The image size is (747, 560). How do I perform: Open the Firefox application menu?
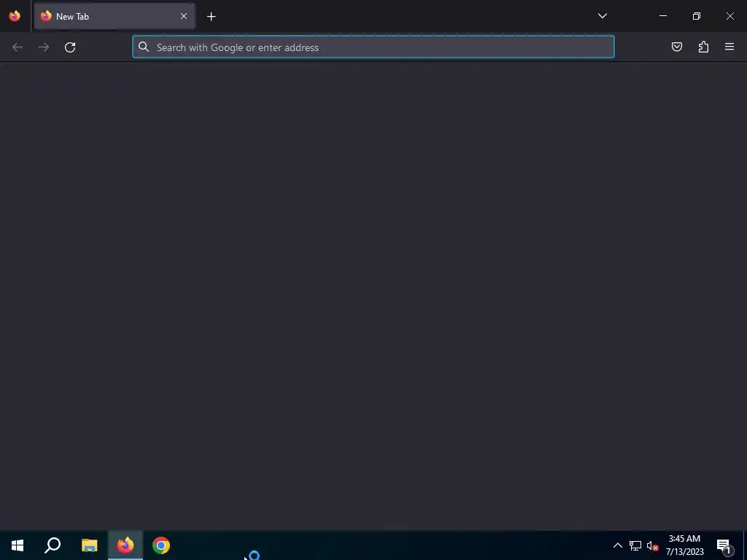coord(729,47)
